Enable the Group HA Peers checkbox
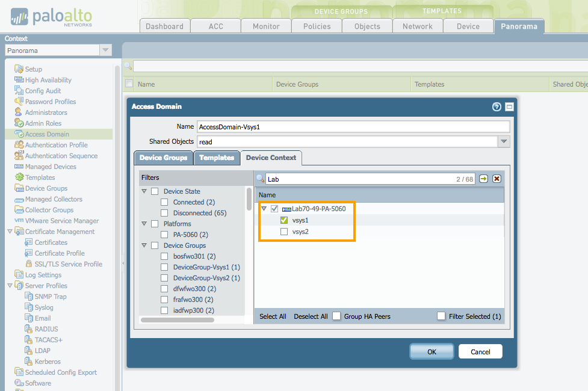Viewport: 588px width, 391px height. (x=336, y=316)
